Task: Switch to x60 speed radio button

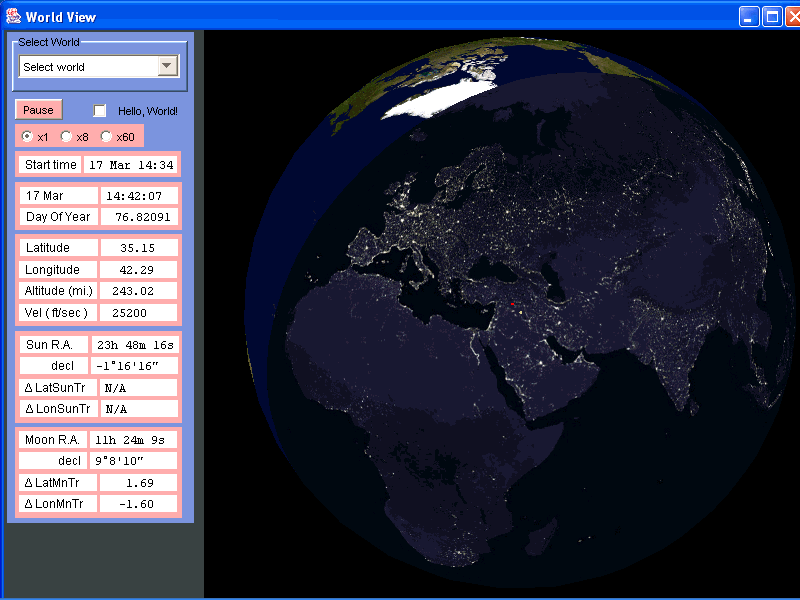Action: [x=107, y=136]
